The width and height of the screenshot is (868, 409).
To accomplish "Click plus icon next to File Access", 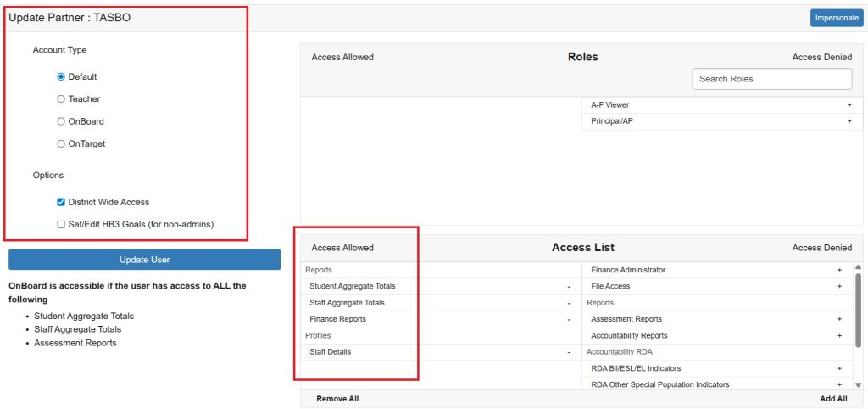I will [x=839, y=287].
